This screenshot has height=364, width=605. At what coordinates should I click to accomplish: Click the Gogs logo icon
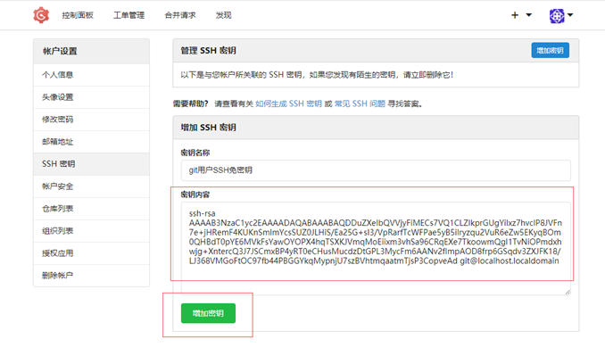tap(41, 15)
